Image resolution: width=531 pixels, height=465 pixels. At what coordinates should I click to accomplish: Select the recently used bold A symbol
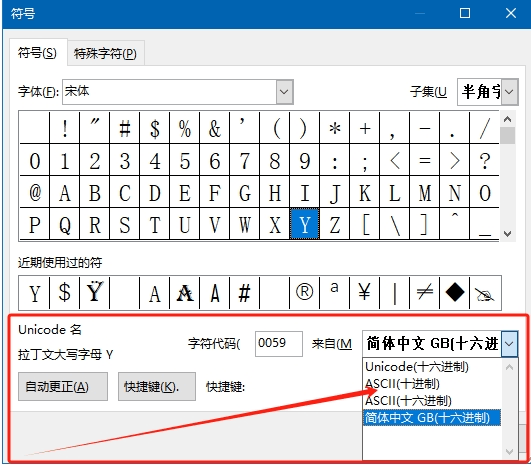[185, 293]
